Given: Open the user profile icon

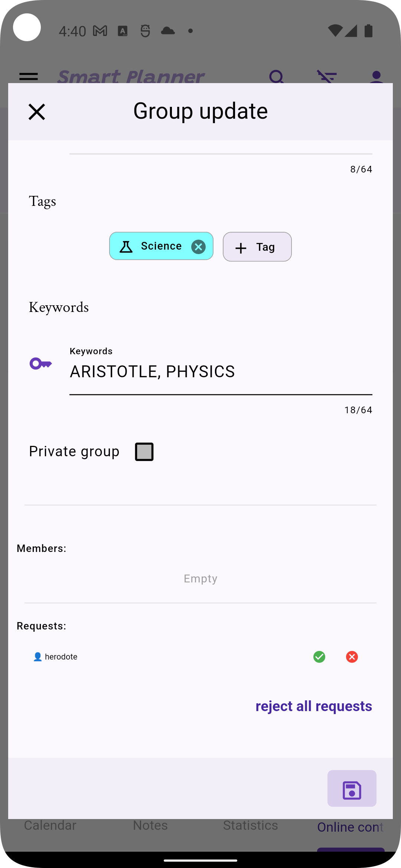Looking at the screenshot, I should tap(376, 77).
